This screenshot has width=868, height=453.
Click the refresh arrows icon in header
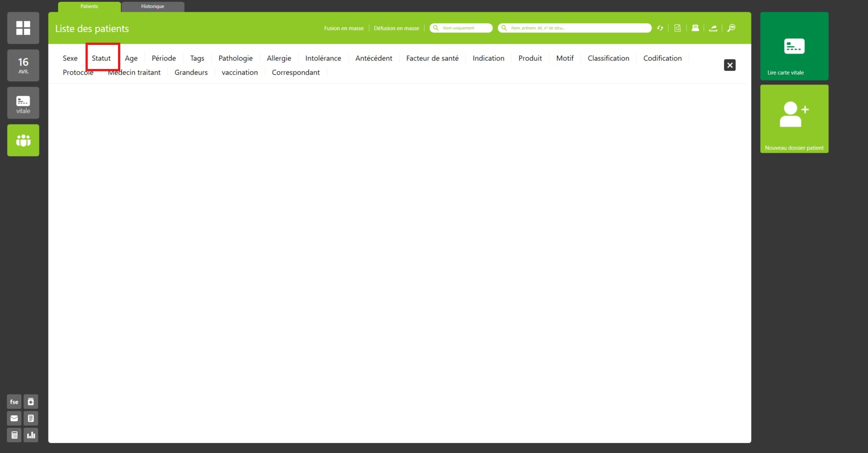(660, 28)
